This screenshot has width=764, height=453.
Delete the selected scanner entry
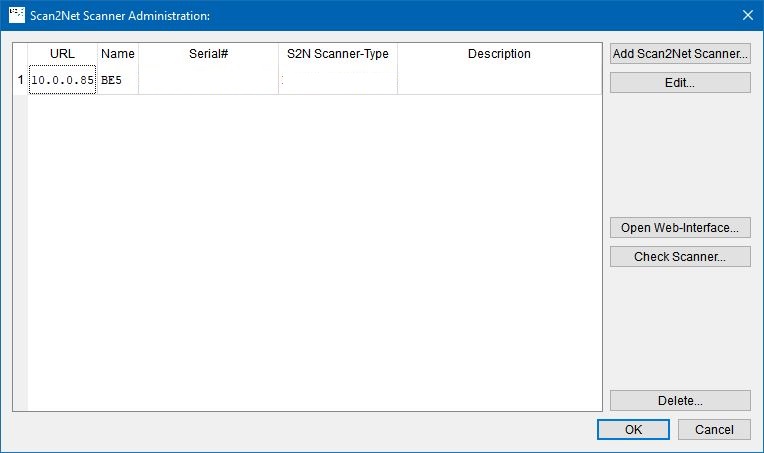click(x=680, y=400)
